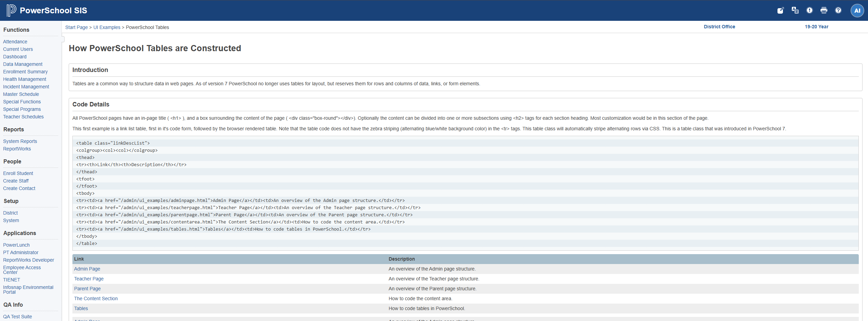Open the help question mark icon
The image size is (868, 321).
838,10
